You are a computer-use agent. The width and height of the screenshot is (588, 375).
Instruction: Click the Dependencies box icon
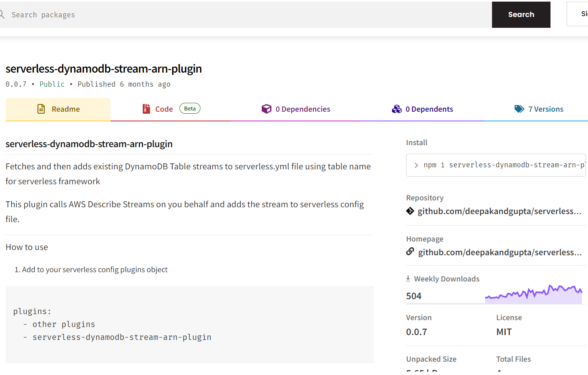point(267,109)
